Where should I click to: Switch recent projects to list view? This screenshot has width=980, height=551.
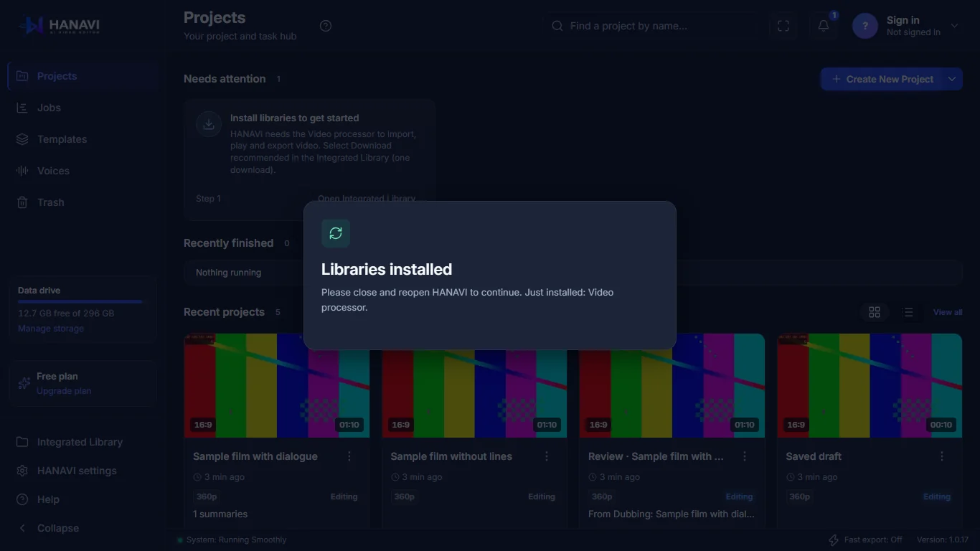coord(908,312)
